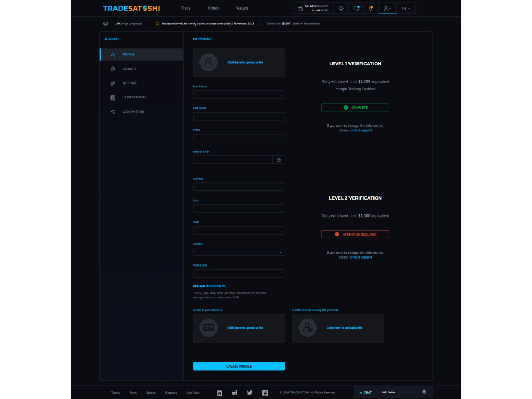This screenshot has width=532, height=399.
Task: Focus the Last Name field
Action: point(239,117)
